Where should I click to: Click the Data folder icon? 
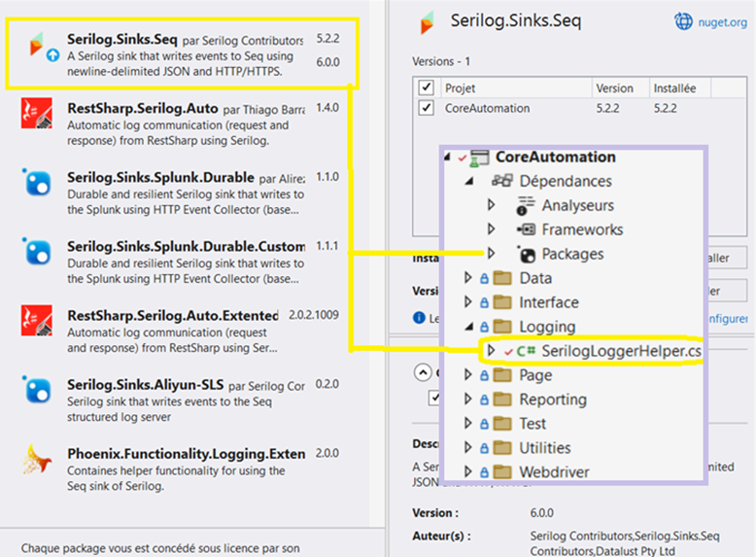tap(502, 278)
